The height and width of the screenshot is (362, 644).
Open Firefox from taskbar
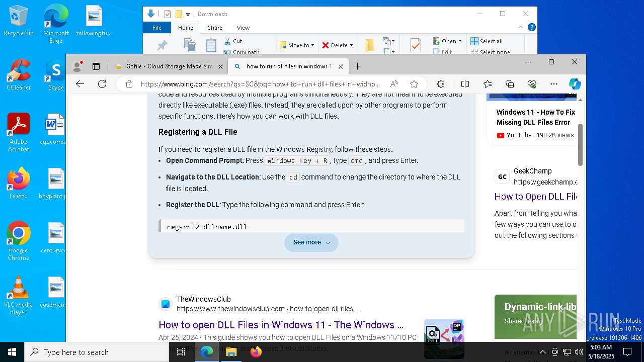click(256, 352)
